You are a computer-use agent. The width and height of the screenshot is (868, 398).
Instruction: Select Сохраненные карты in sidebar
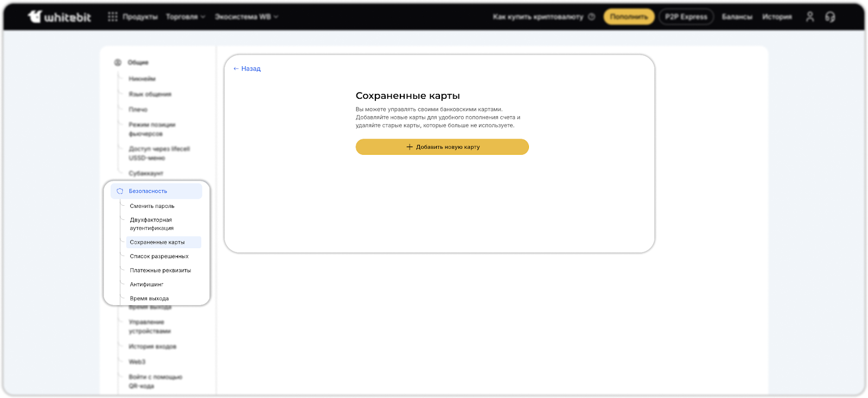(x=157, y=242)
